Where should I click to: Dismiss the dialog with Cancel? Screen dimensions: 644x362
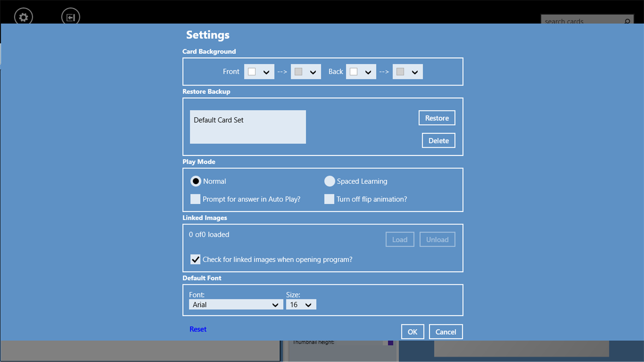tap(445, 331)
